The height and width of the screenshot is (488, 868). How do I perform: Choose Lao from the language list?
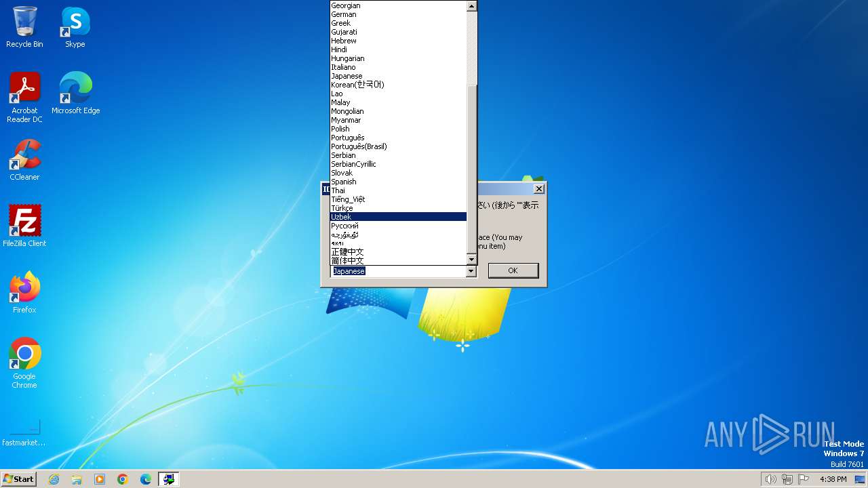tap(398, 94)
